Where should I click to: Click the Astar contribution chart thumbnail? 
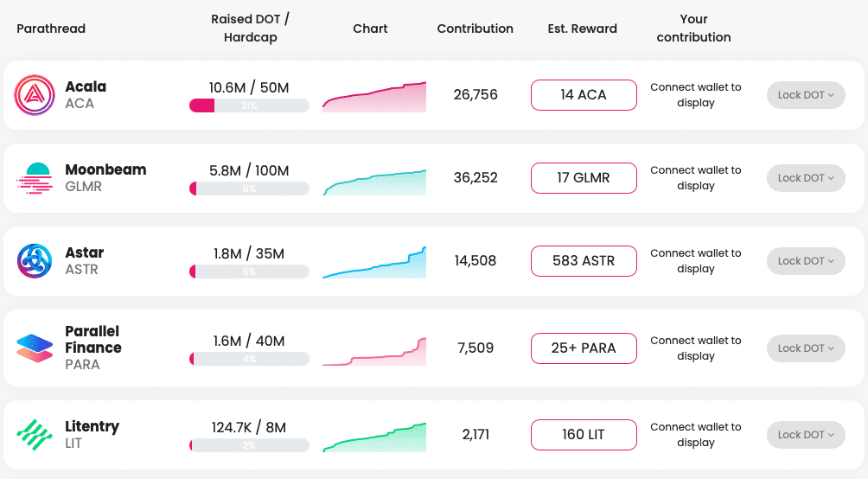374,263
